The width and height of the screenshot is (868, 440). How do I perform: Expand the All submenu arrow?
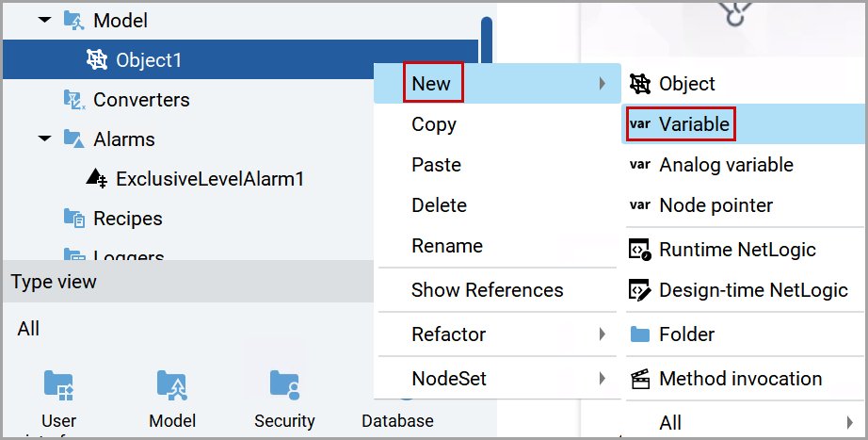point(850,423)
